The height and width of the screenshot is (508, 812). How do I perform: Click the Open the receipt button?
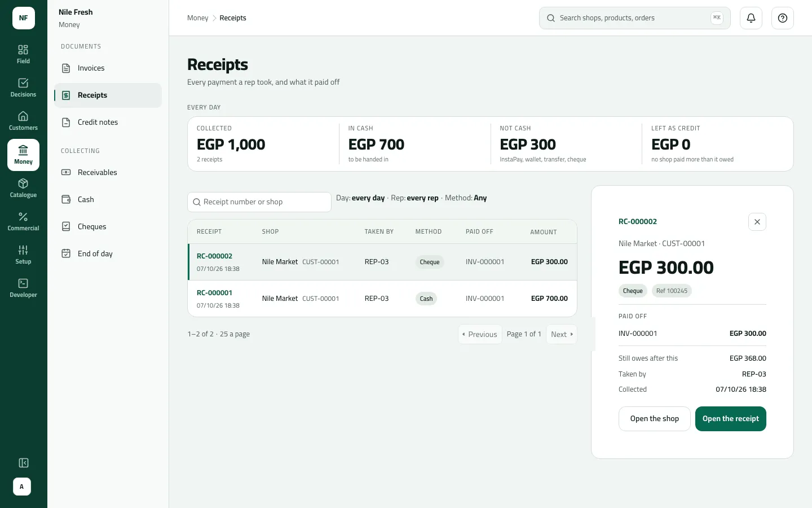(x=731, y=419)
